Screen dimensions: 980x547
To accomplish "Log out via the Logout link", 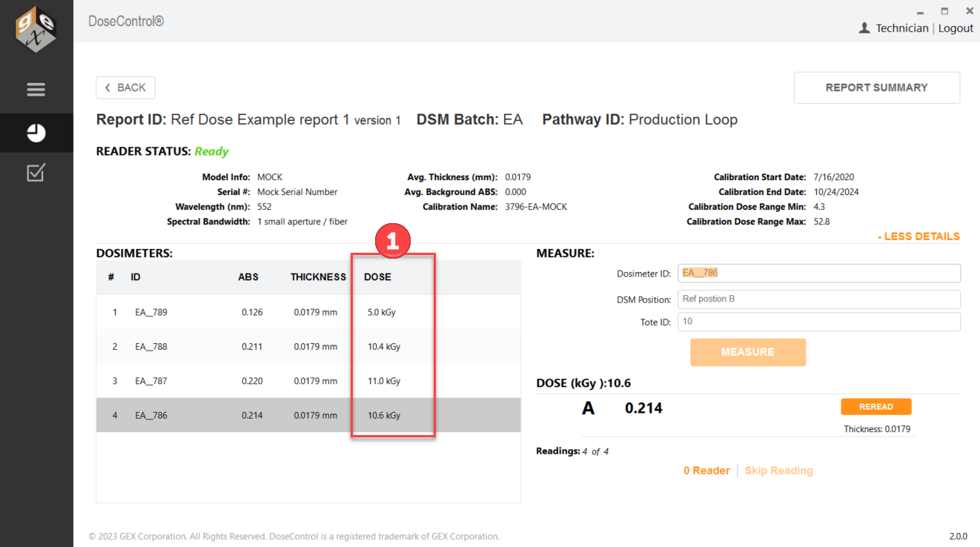I will pos(956,28).
